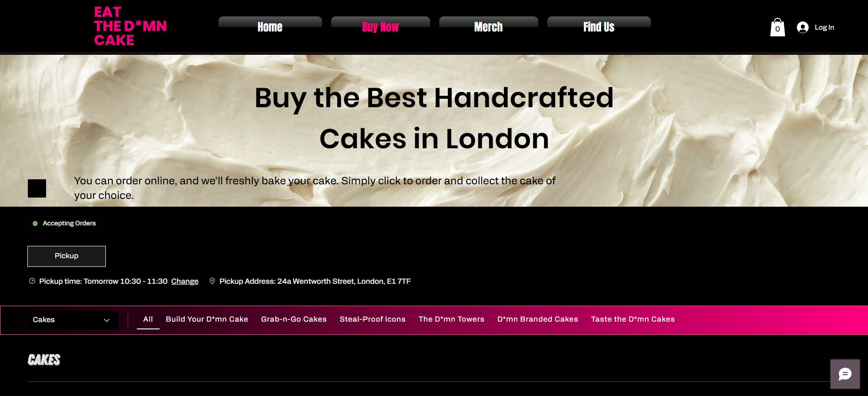Click the chevron in Cakes dropdown
Image resolution: width=868 pixels, height=396 pixels.
click(x=107, y=320)
